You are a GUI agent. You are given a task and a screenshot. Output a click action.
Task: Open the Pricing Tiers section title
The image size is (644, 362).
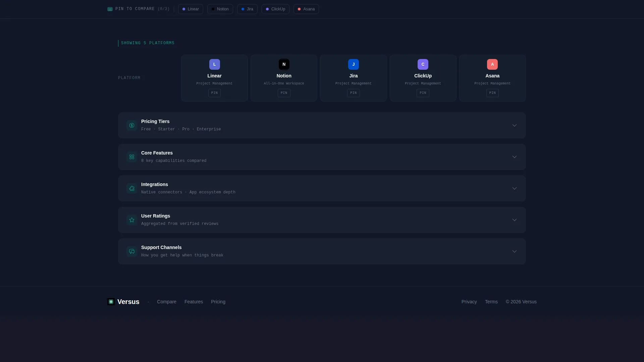point(155,121)
